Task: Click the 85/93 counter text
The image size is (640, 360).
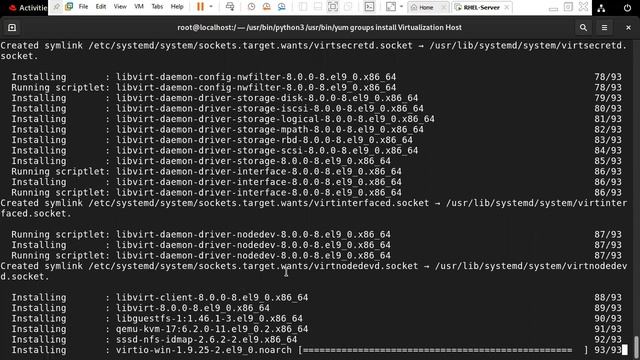Action: tap(608, 161)
